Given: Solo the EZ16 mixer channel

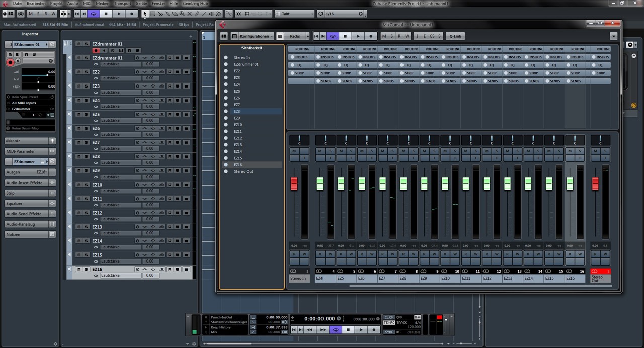Looking at the screenshot, I should click(580, 151).
